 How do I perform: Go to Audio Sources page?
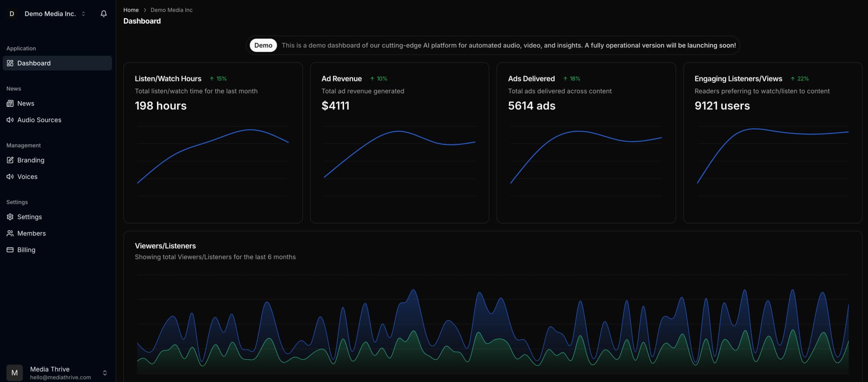[57, 120]
